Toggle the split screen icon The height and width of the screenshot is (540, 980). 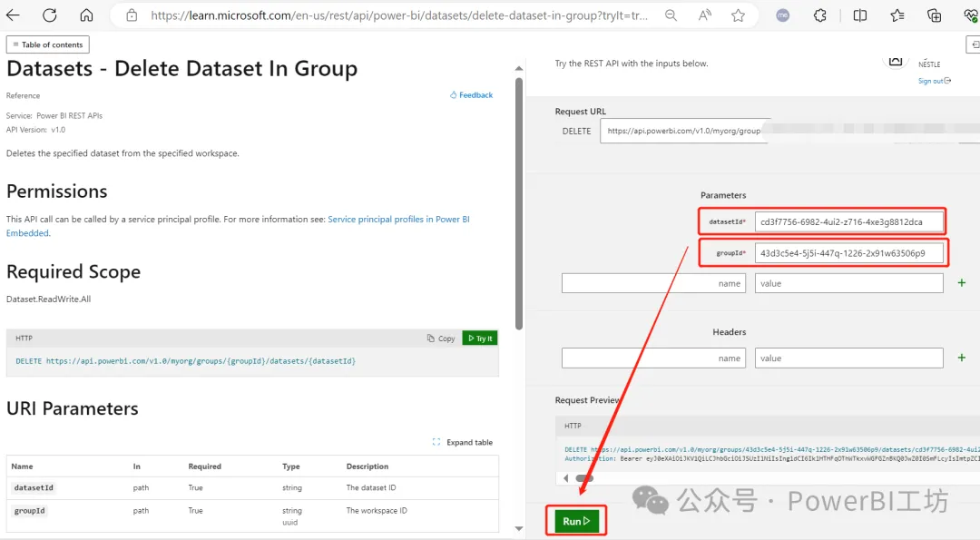860,15
